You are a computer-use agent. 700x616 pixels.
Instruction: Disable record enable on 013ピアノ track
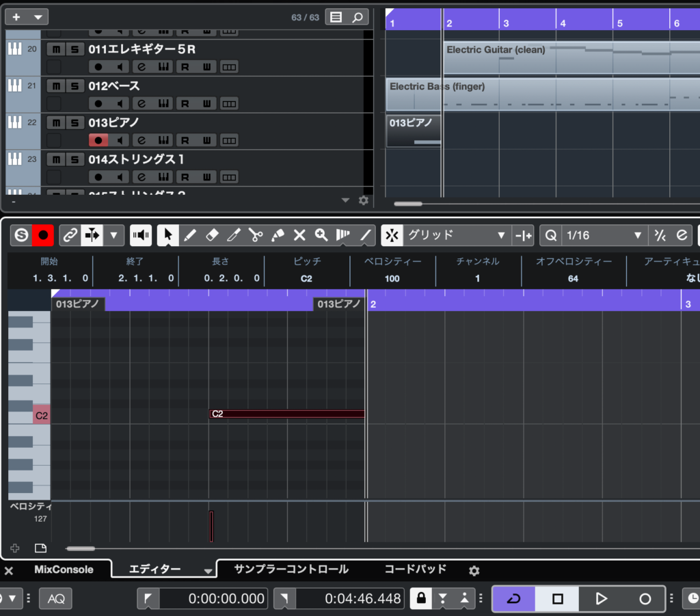click(x=98, y=140)
